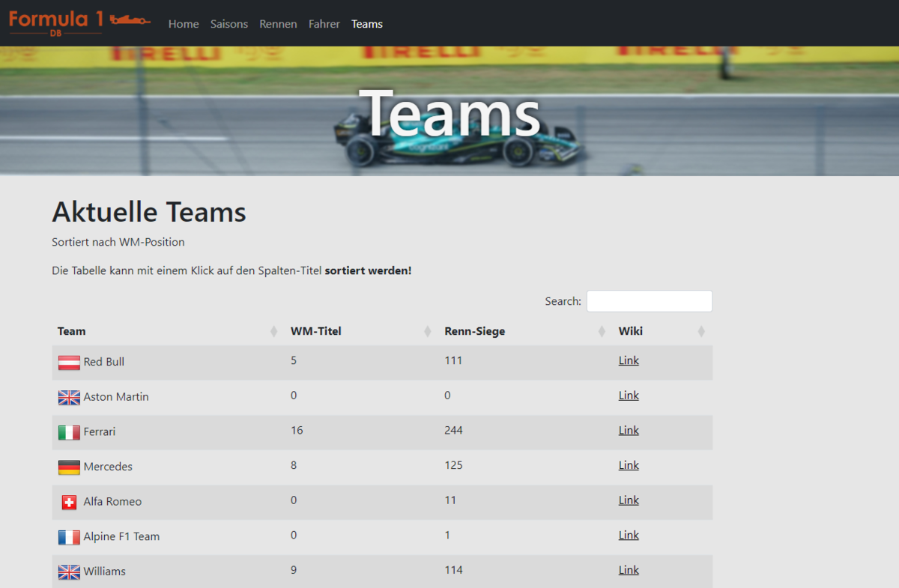Click the Formula 1 DB logo
Screen dimensions: 899x588
(x=79, y=22)
